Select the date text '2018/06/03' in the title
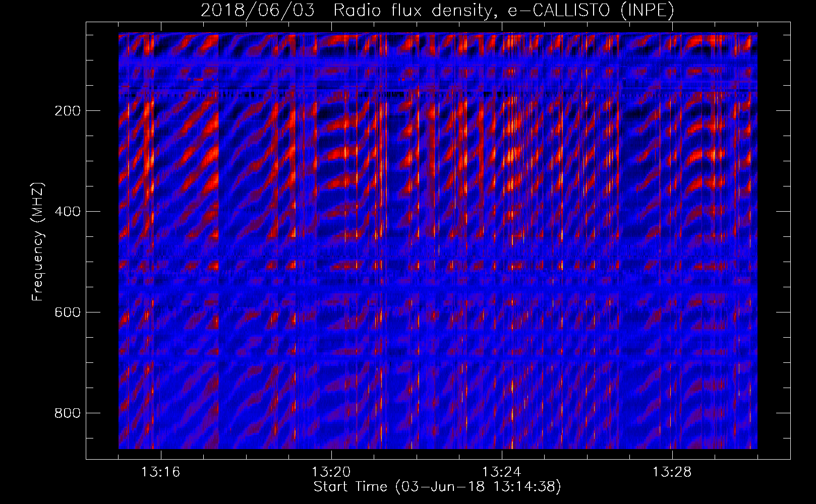Image resolution: width=816 pixels, height=504 pixels. 258,10
